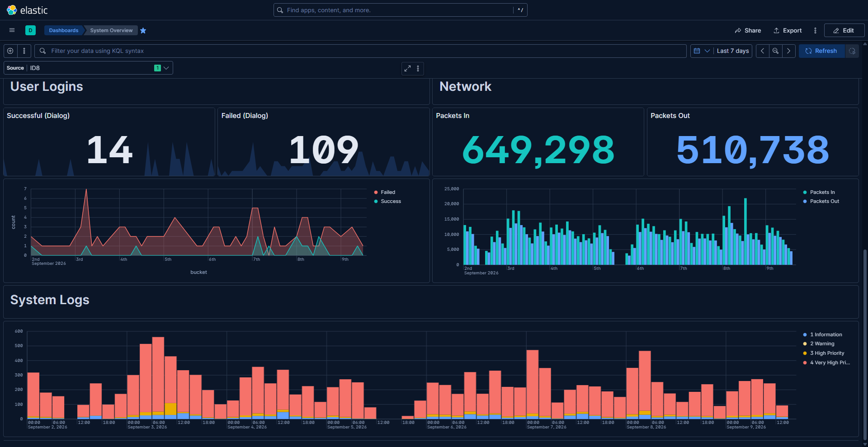Screen dimensions: 868x447
Task: Click the Edit dashboard button
Action: tap(844, 30)
